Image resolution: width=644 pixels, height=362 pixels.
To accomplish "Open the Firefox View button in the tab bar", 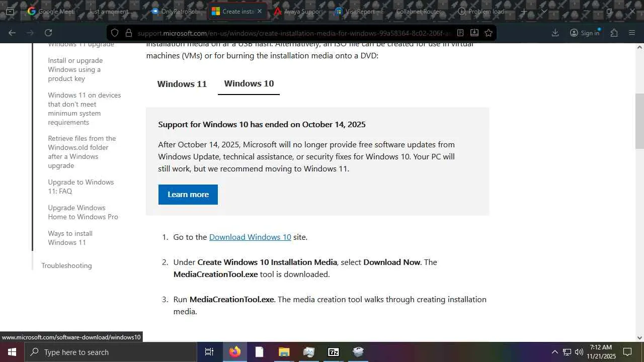I will pos(10,11).
